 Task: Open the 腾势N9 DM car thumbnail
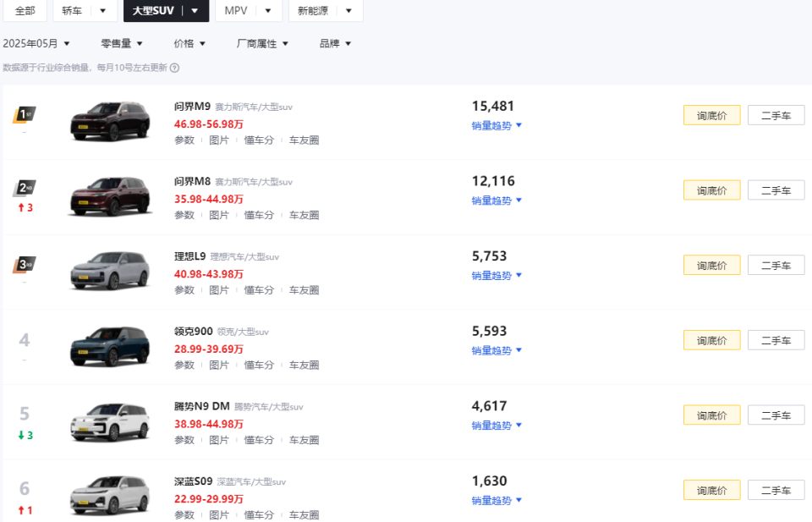[110, 421]
